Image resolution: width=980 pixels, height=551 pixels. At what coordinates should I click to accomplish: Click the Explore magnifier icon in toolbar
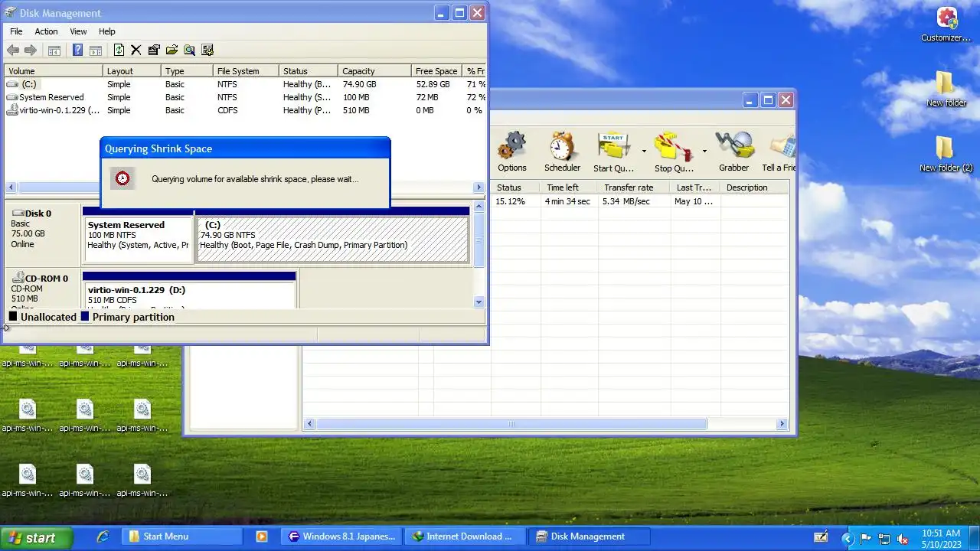click(189, 50)
